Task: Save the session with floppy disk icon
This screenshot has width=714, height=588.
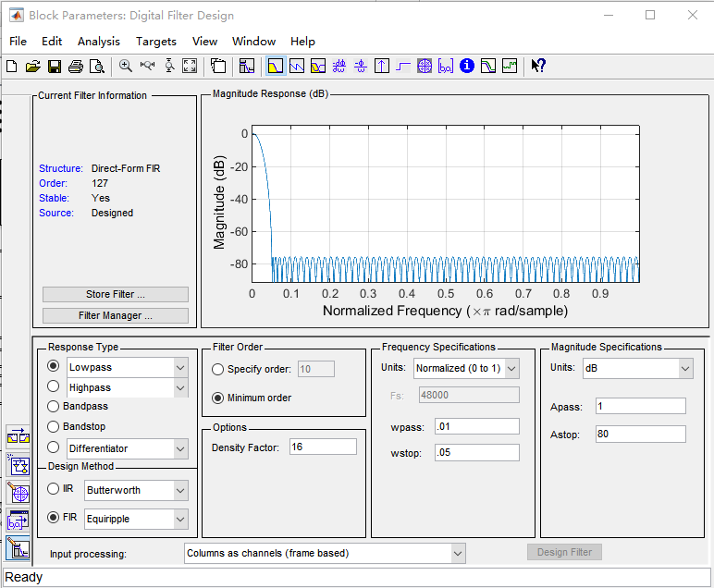Action: coord(55,67)
